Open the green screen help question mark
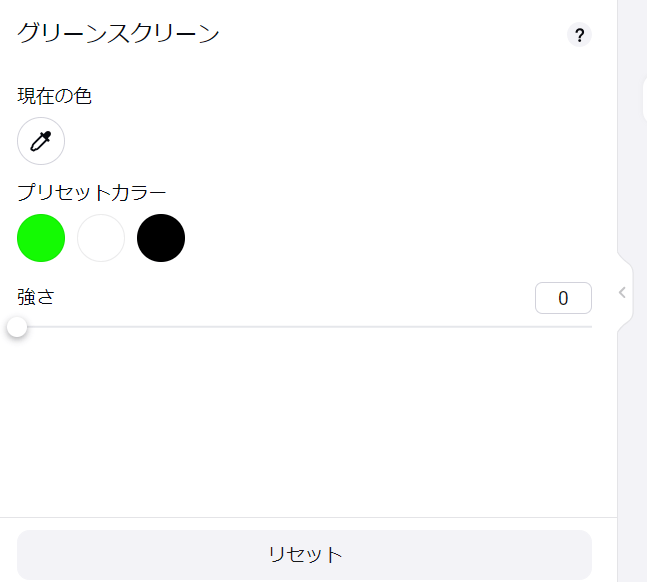The width and height of the screenshot is (647, 582). click(579, 35)
